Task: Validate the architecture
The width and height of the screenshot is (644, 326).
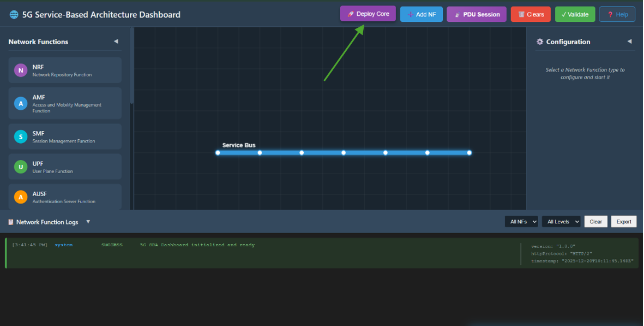Action: click(x=575, y=14)
